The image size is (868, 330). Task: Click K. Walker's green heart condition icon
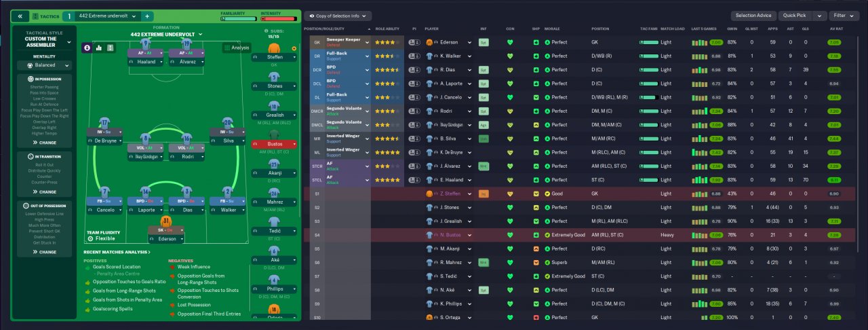tap(510, 56)
